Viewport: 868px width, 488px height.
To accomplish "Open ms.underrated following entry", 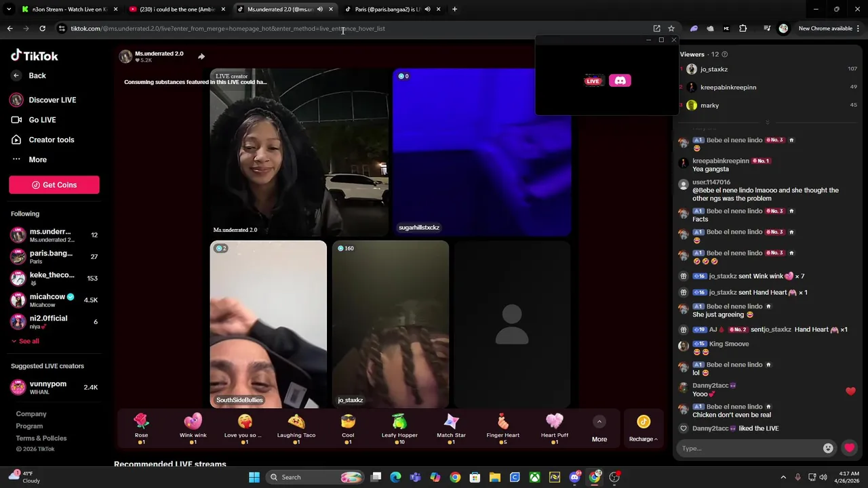I will (x=54, y=235).
